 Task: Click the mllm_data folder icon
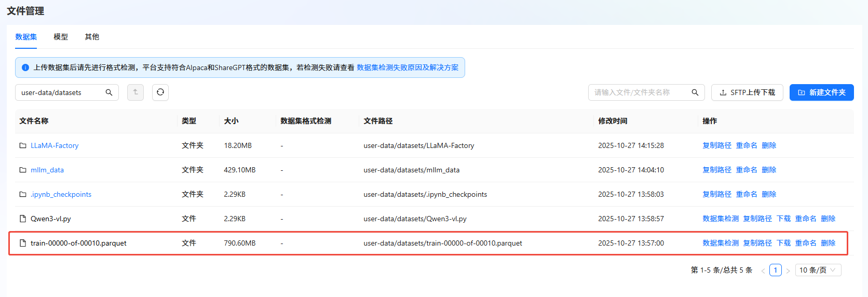coord(23,170)
